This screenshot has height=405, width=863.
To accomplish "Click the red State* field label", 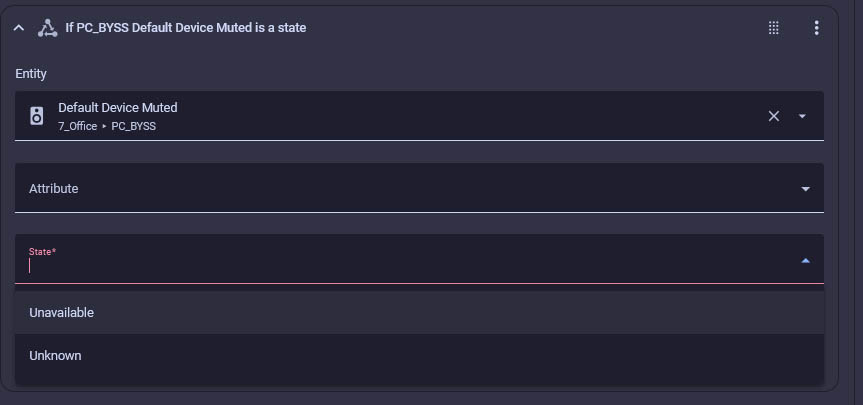I will point(42,251).
